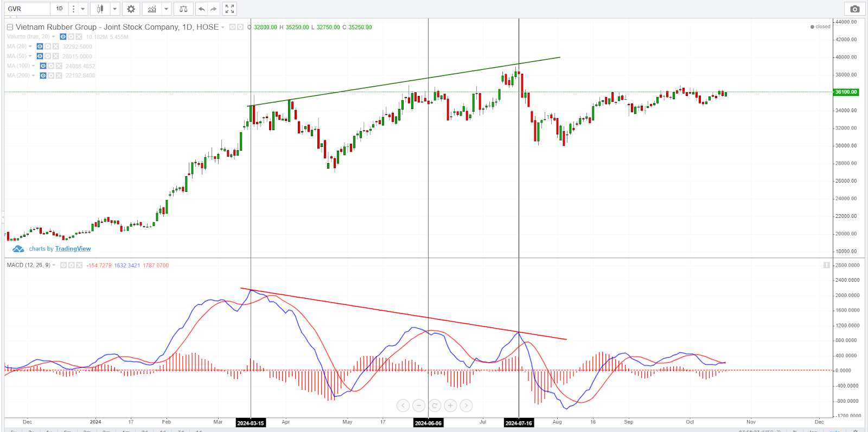This screenshot has width=868, height=432.
Task: Open settings gear next to main symbol title
Action: pyautogui.click(x=240, y=27)
